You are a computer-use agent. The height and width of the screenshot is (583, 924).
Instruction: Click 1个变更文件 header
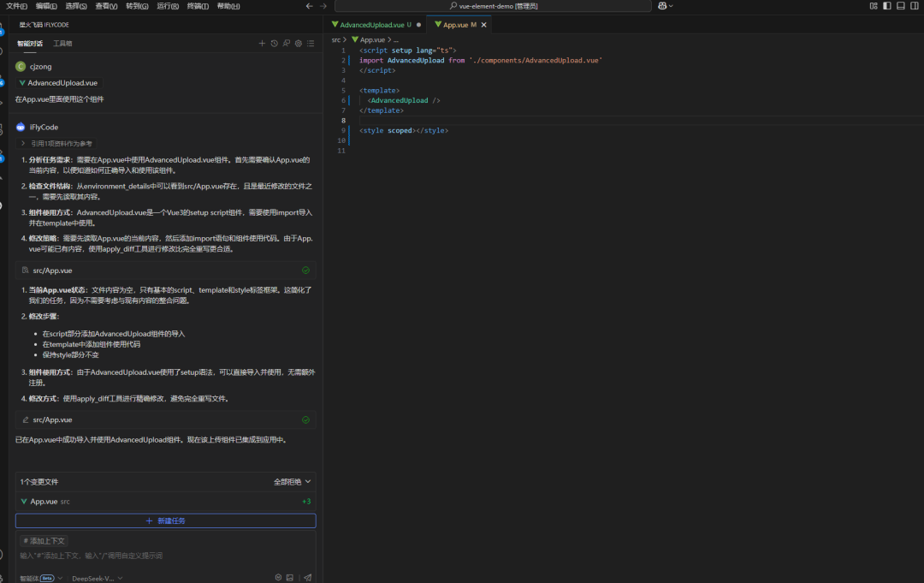pyautogui.click(x=38, y=482)
